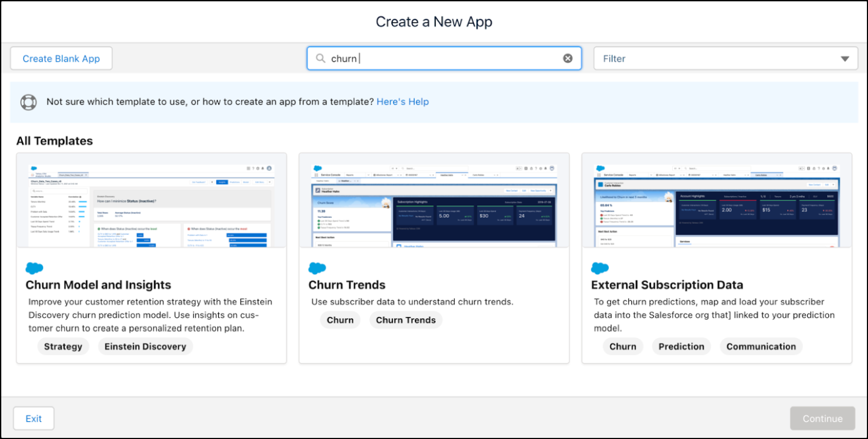Click the All Templates heading

[x=55, y=141]
